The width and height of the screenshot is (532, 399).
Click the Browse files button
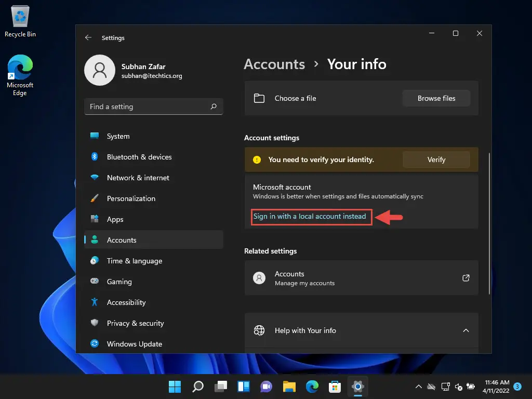pyautogui.click(x=436, y=98)
